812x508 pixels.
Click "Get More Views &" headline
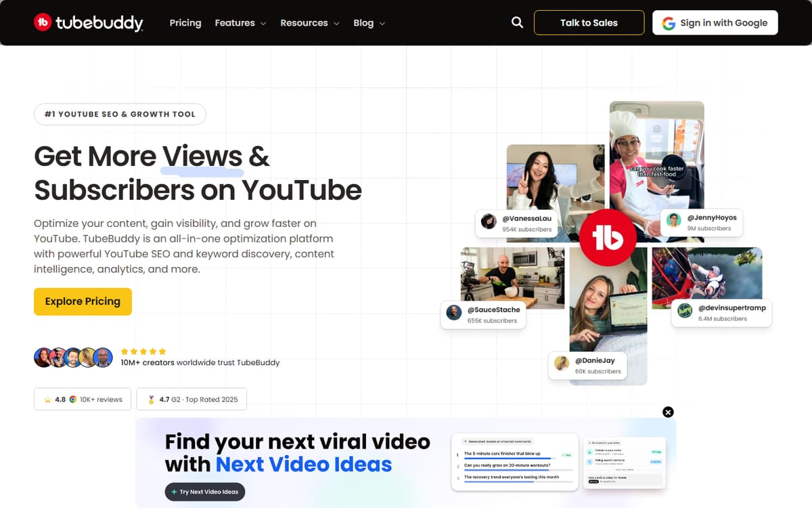point(152,156)
